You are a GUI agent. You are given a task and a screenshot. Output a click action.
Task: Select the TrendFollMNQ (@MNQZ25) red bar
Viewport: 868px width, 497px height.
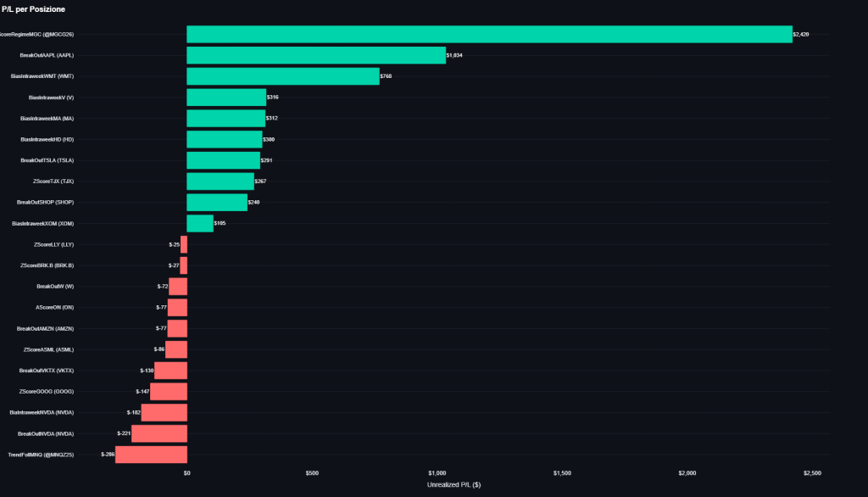153,454
